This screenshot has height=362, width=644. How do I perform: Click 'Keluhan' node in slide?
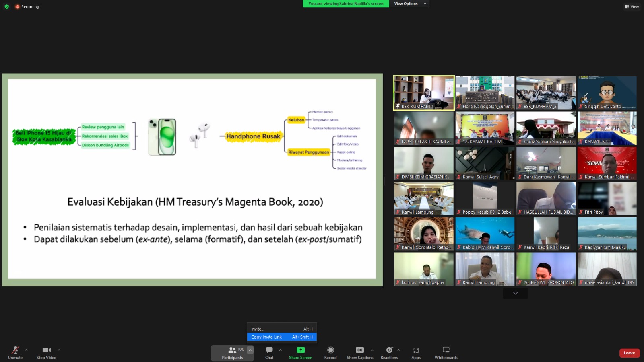(x=296, y=120)
